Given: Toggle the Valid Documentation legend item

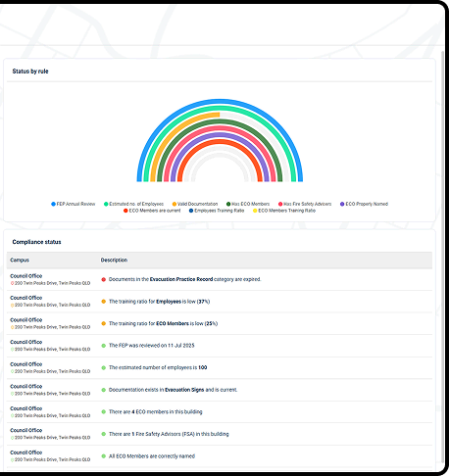Looking at the screenshot, I should tap(195, 204).
